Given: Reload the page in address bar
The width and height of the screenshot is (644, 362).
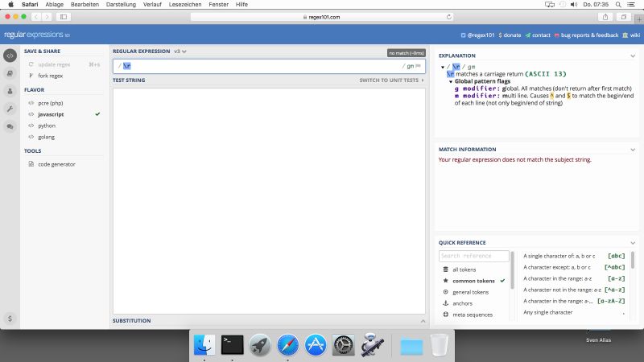Looking at the screenshot, I should tap(449, 17).
